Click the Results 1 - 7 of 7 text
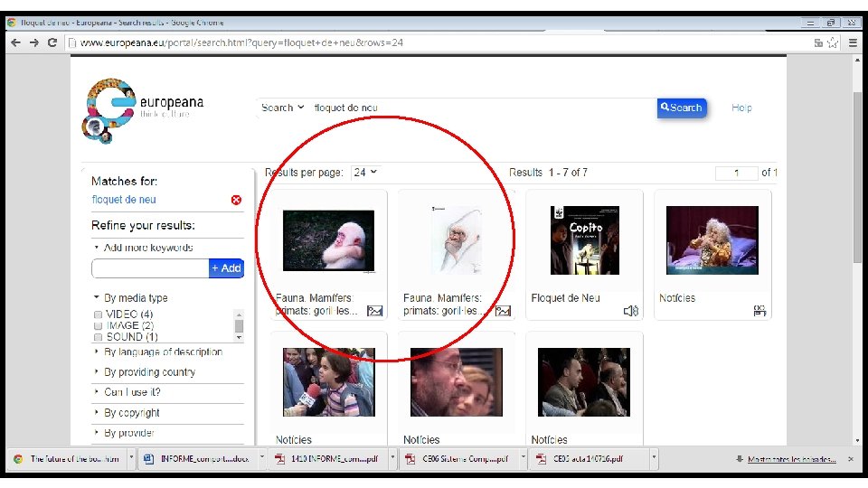 (x=548, y=173)
